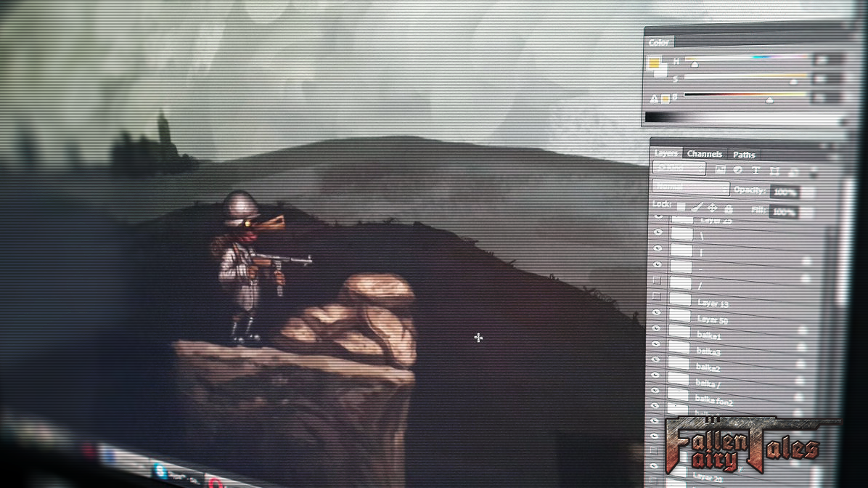
Task: Click the thumbnail of Layer 13
Action: coord(680,300)
